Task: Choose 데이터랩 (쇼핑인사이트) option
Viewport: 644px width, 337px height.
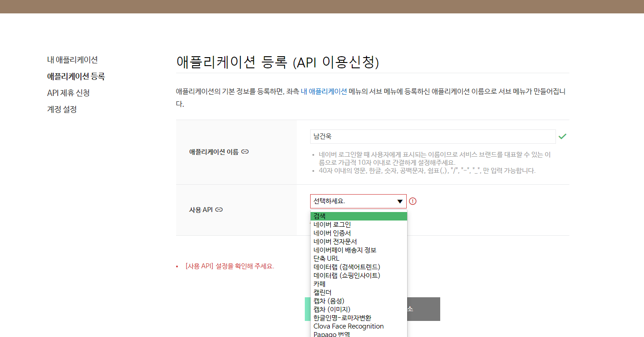Action: (359, 275)
